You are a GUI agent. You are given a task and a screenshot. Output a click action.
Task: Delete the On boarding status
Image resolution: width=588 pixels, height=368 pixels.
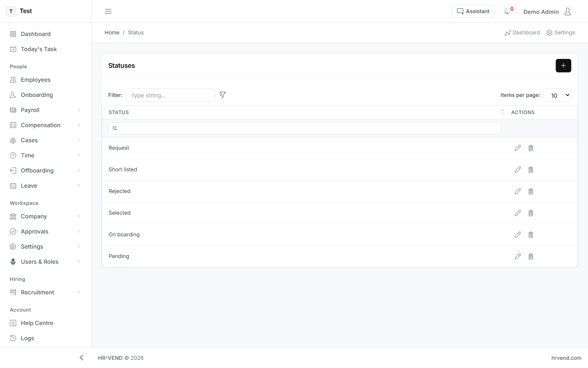point(531,235)
